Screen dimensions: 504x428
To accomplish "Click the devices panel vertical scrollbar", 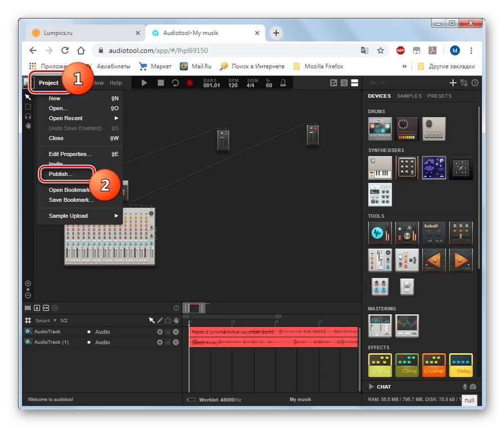I will point(479,188).
